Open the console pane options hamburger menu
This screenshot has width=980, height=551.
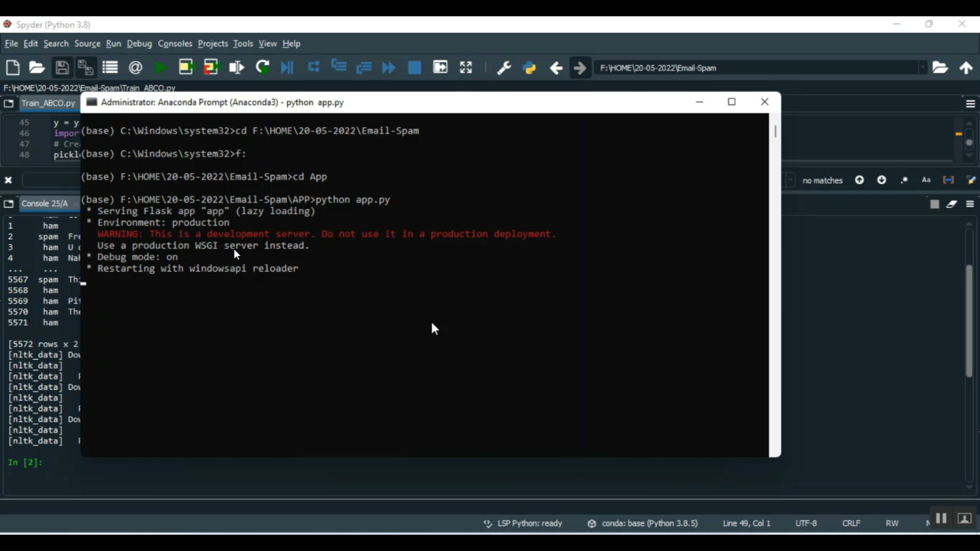click(970, 204)
